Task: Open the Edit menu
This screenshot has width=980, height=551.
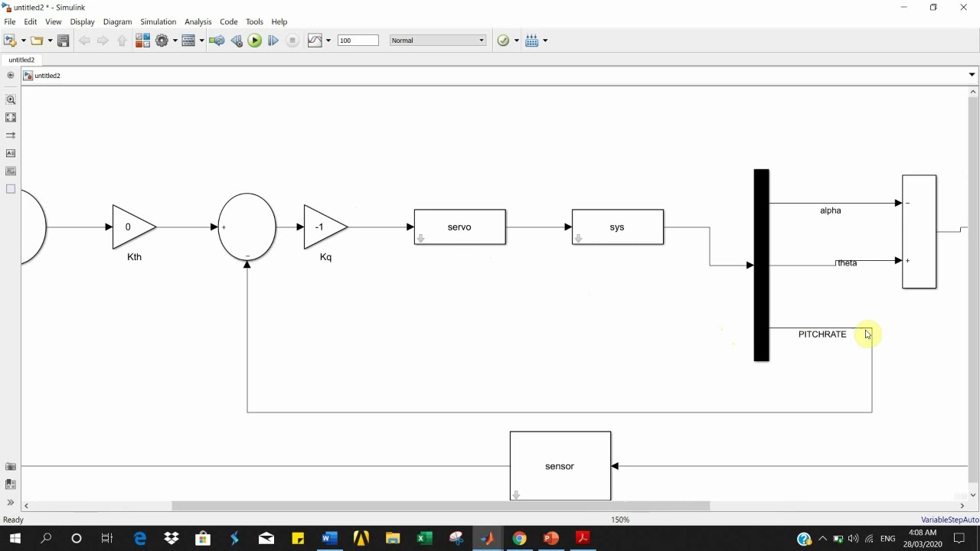Action: [31, 21]
